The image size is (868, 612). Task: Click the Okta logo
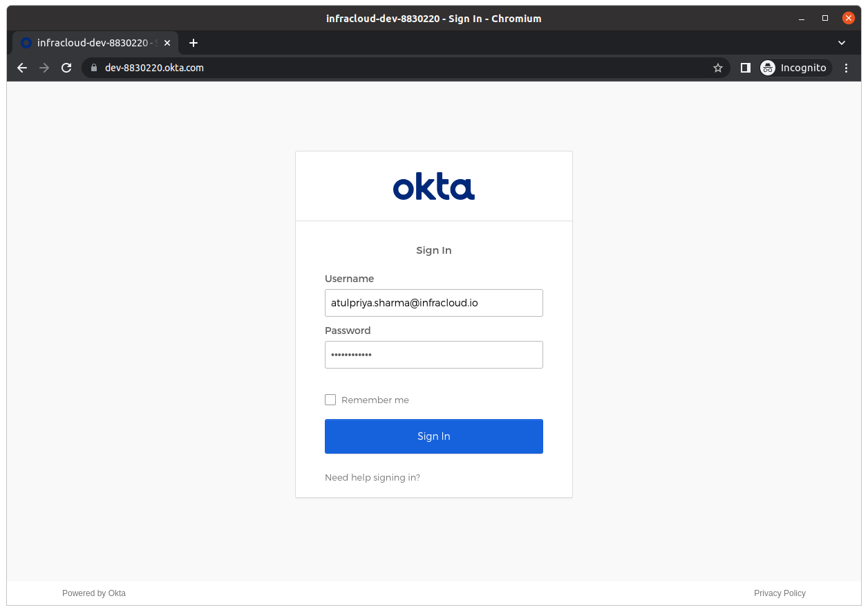tap(434, 187)
